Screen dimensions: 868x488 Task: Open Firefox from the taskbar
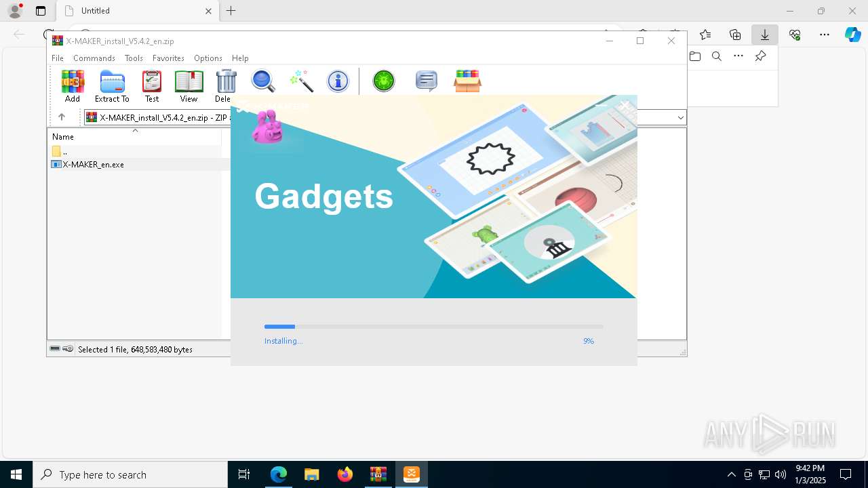tap(345, 474)
